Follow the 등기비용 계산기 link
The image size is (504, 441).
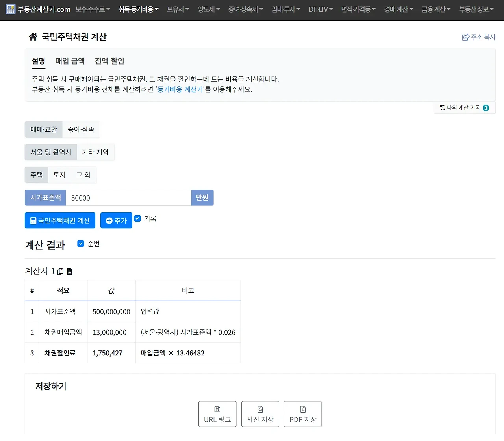click(180, 89)
